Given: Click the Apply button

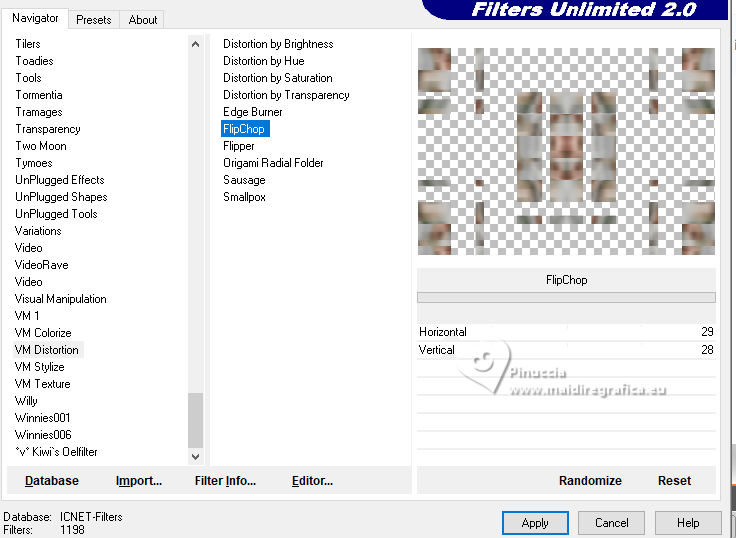Looking at the screenshot, I should [535, 523].
